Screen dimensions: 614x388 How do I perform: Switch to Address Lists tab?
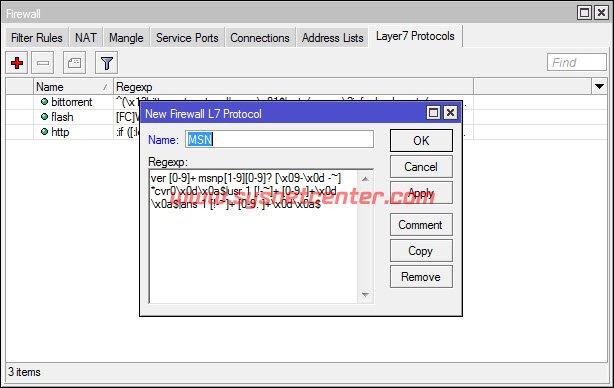(x=332, y=38)
